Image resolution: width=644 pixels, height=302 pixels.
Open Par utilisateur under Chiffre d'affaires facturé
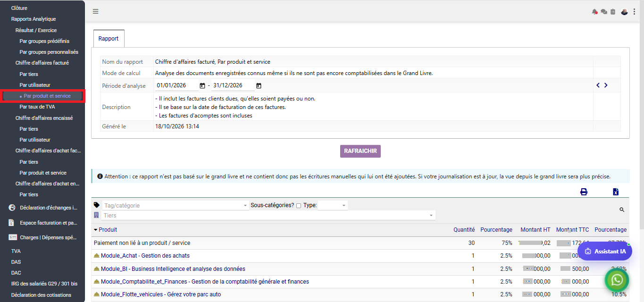pos(35,85)
